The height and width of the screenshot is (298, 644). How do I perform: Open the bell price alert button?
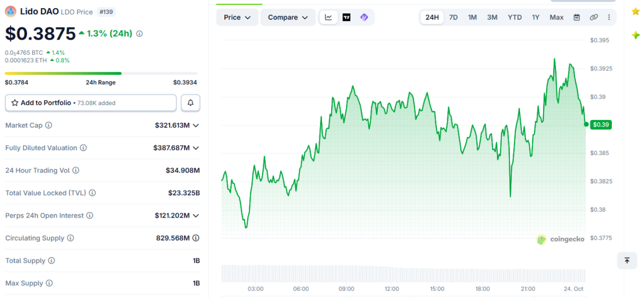pos(191,102)
